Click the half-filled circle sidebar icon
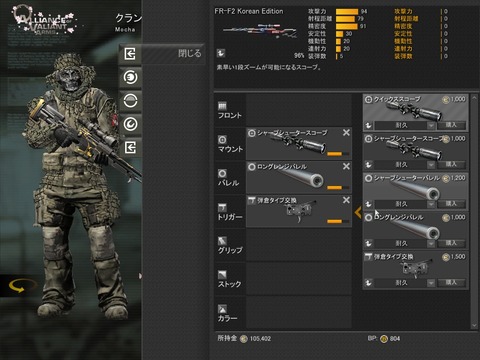480x360 pixels. (x=130, y=100)
